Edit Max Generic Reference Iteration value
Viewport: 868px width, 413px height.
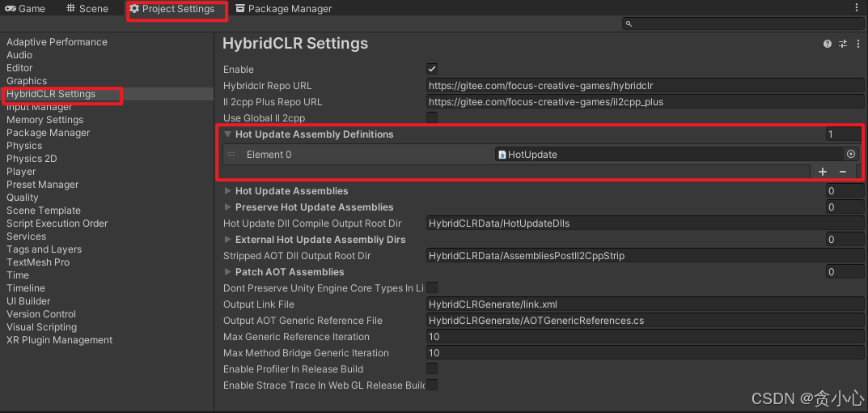tap(645, 337)
